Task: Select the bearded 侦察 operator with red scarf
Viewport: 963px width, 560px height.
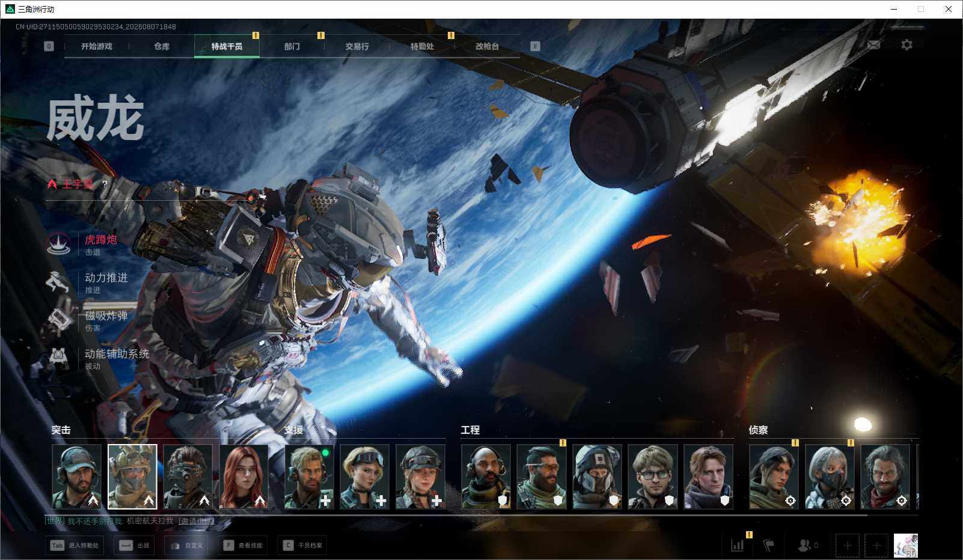Action: (x=885, y=477)
